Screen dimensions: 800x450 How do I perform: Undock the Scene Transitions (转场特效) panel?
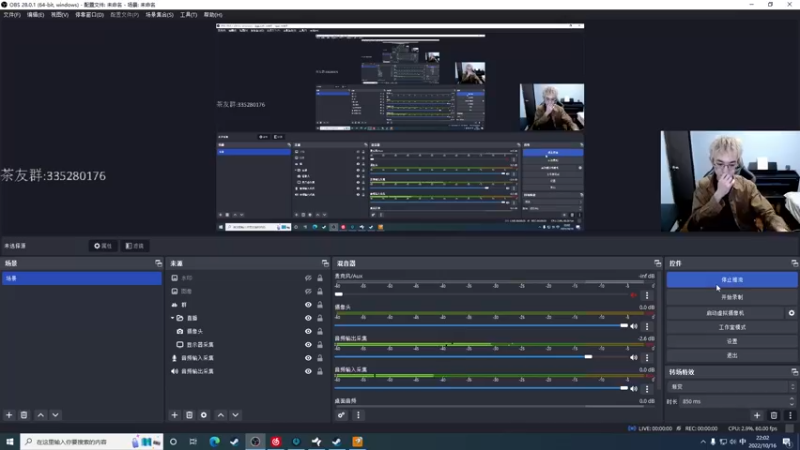794,372
